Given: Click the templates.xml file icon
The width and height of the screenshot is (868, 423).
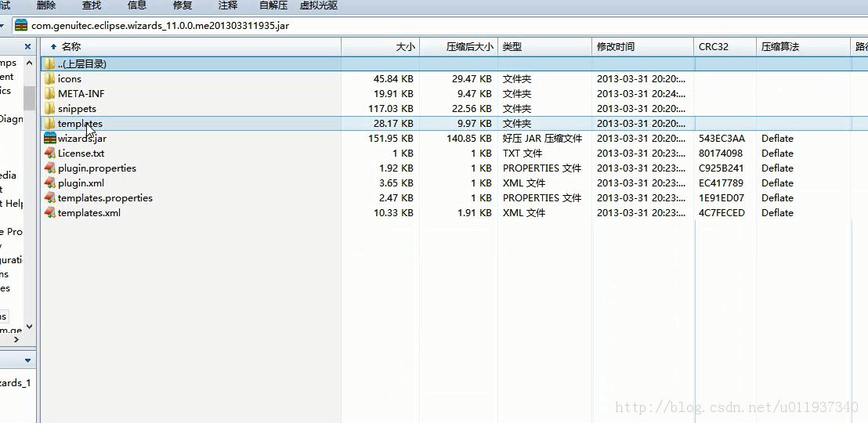Looking at the screenshot, I should (x=50, y=213).
